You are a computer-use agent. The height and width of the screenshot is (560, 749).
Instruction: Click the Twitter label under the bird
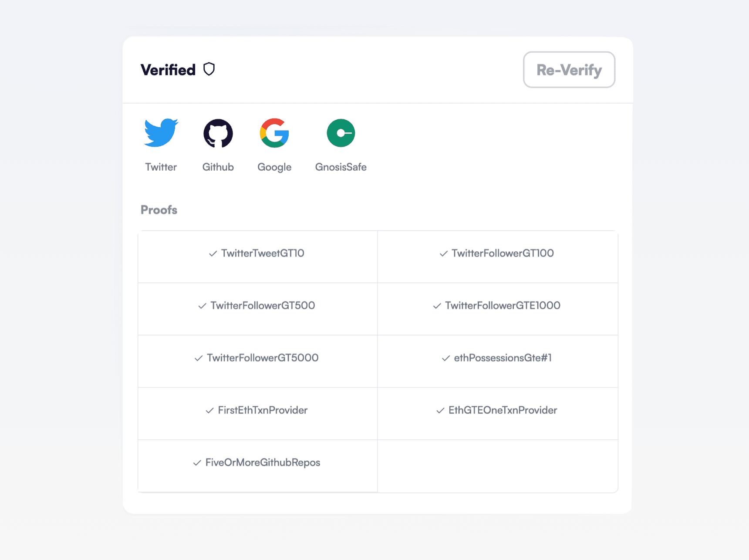(x=161, y=167)
